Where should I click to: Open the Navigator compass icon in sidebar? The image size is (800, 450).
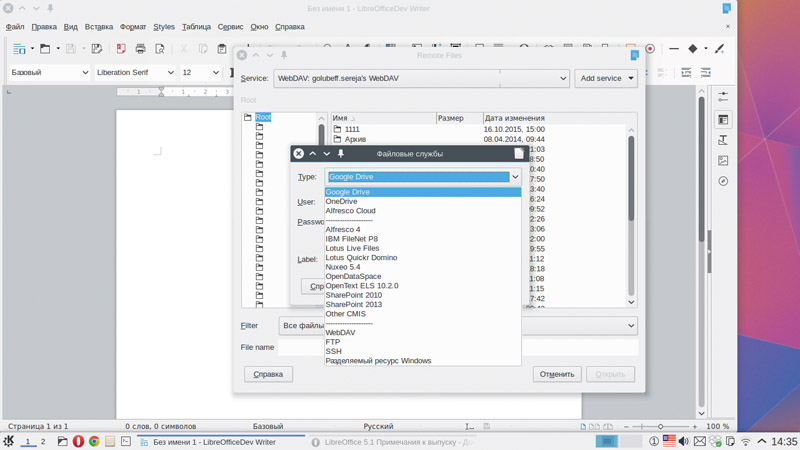[x=723, y=181]
